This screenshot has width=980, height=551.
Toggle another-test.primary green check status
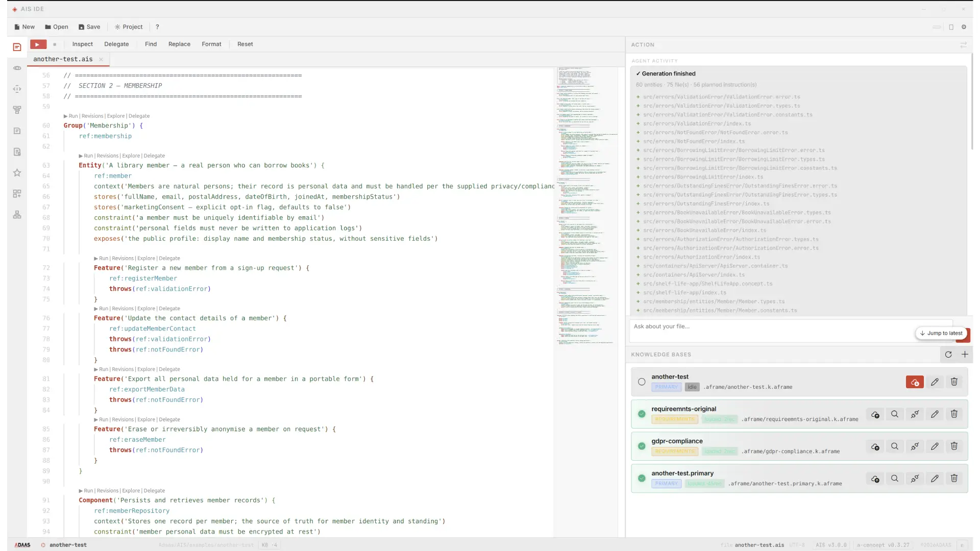[642, 478]
